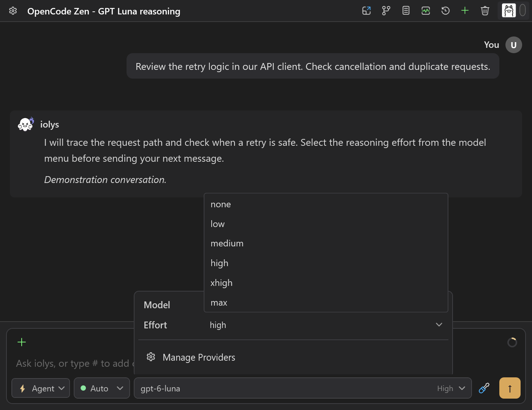This screenshot has width=532, height=410.
Task: Select xhigh reasoning effort
Action: [326, 283]
